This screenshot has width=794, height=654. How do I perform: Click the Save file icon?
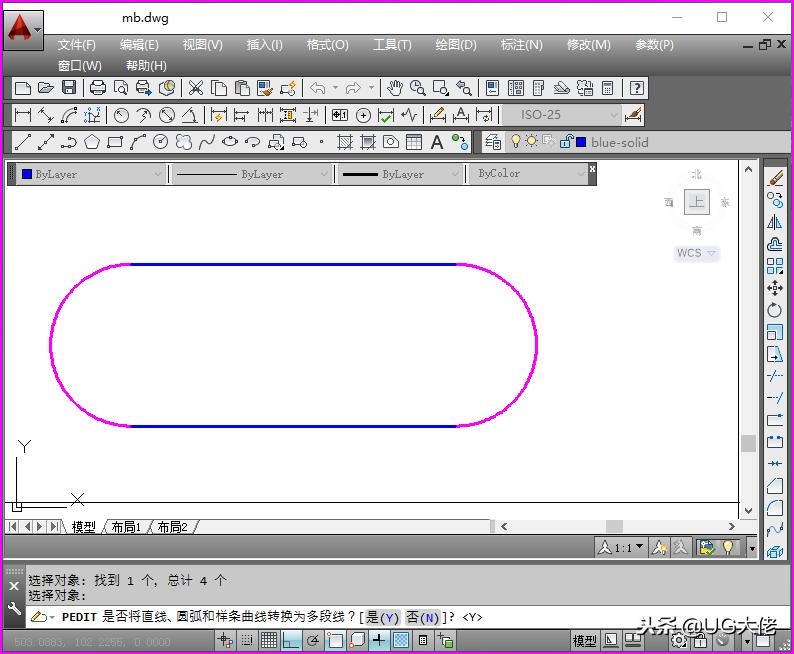click(68, 88)
